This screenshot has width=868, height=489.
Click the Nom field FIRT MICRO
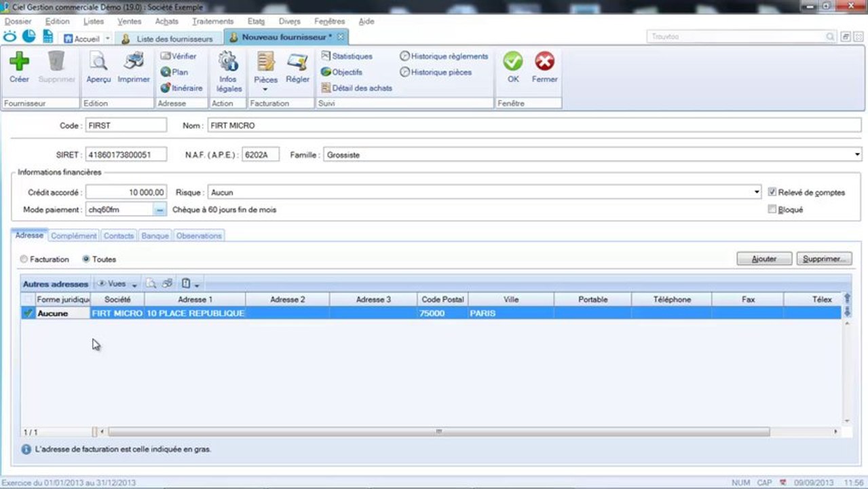coord(535,126)
